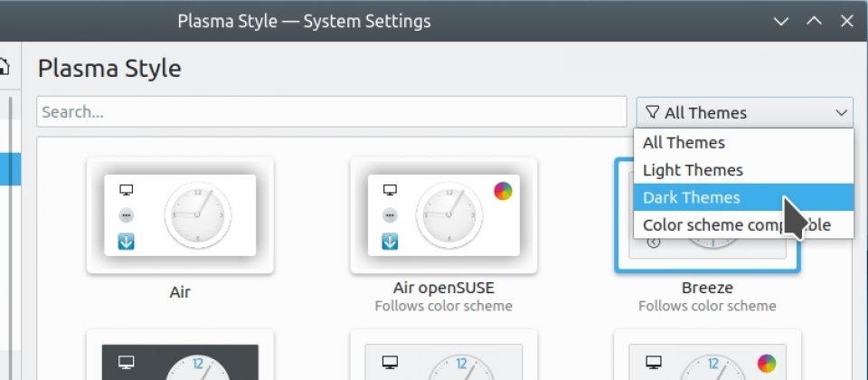Close the System Settings window
The image size is (868, 380).
[x=847, y=22]
